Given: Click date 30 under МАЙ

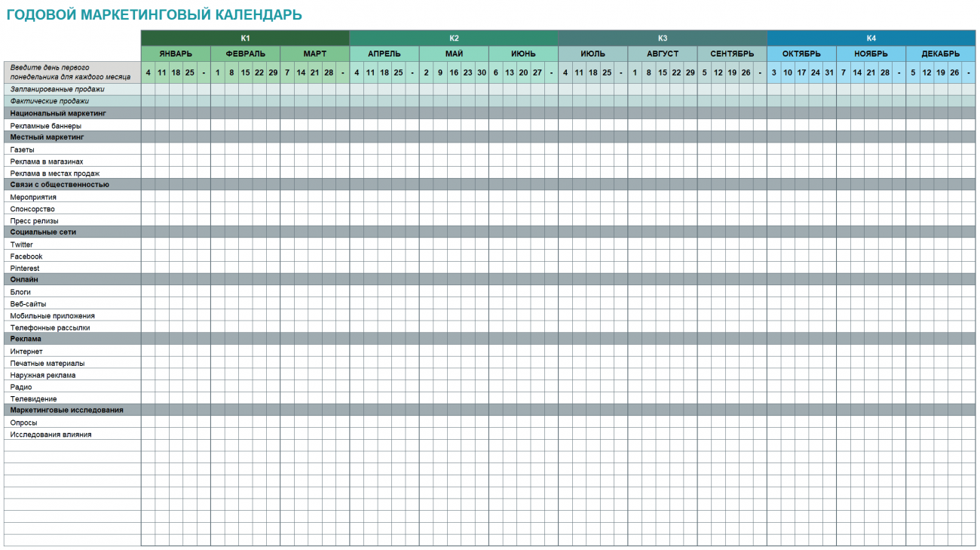Looking at the screenshot, I should (482, 72).
